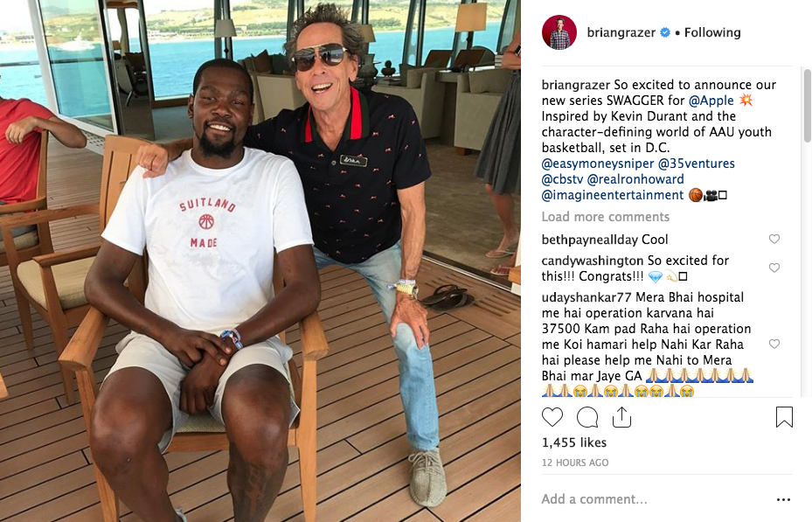Expand Load more comments
Viewport: 812px width, 522px height.
[606, 217]
